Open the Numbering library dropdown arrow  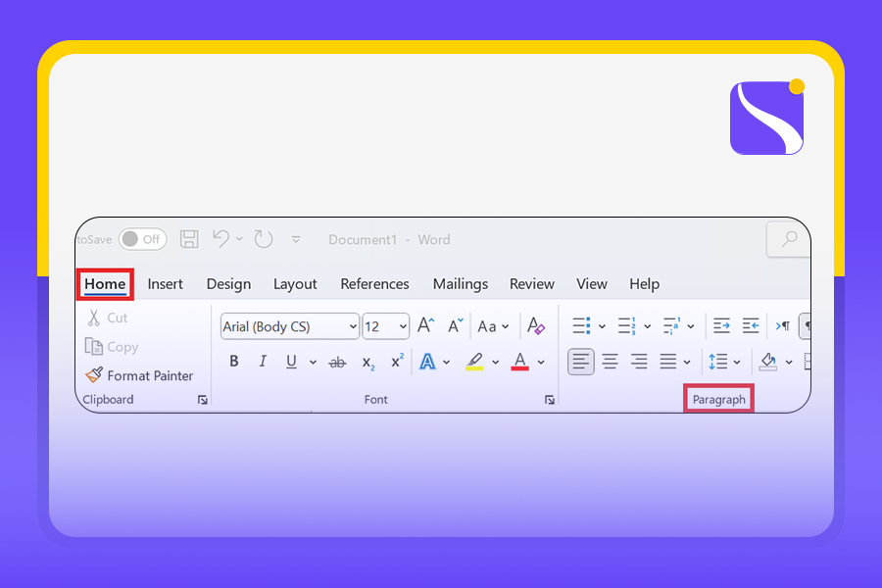(x=648, y=326)
